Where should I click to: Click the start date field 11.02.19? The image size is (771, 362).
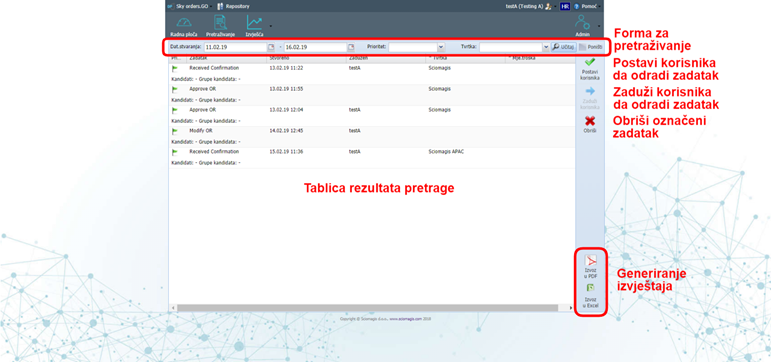(x=236, y=47)
